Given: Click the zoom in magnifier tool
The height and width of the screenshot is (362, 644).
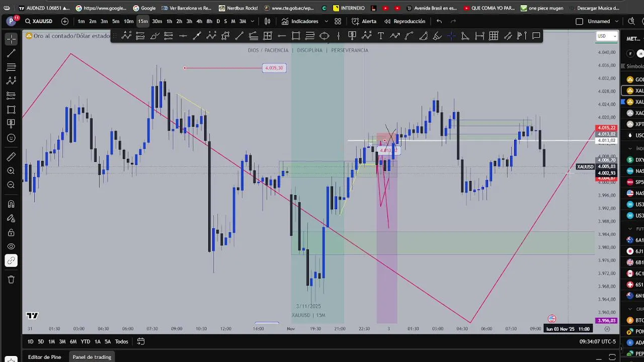Looking at the screenshot, I should pos(11,171).
